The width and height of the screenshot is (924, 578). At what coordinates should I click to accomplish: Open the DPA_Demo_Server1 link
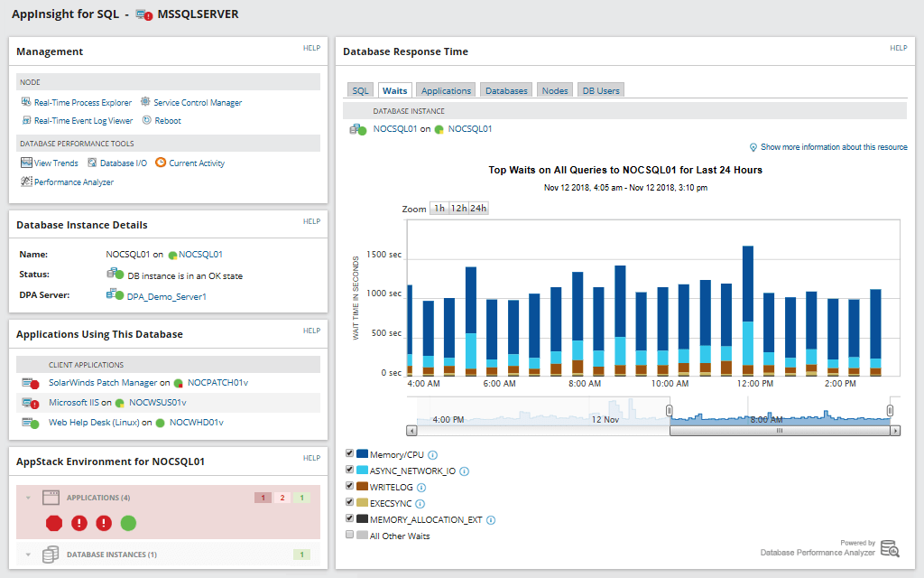[x=167, y=296]
